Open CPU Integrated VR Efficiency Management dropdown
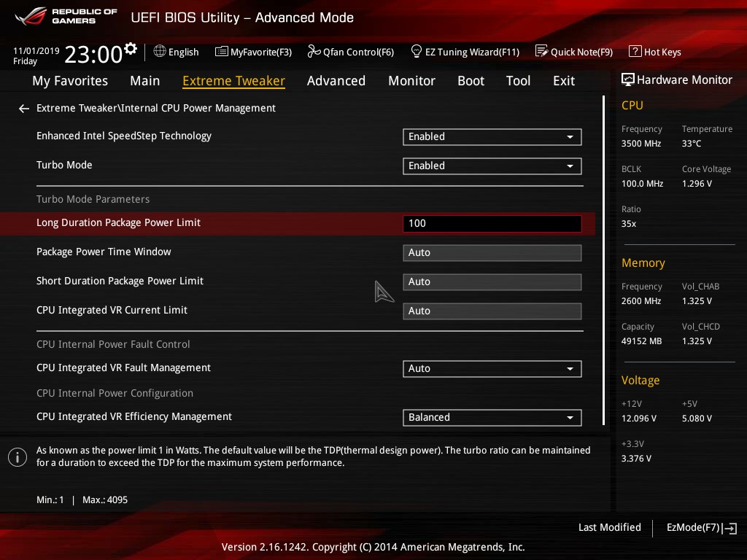Viewport: 747px width, 560px height. click(492, 418)
